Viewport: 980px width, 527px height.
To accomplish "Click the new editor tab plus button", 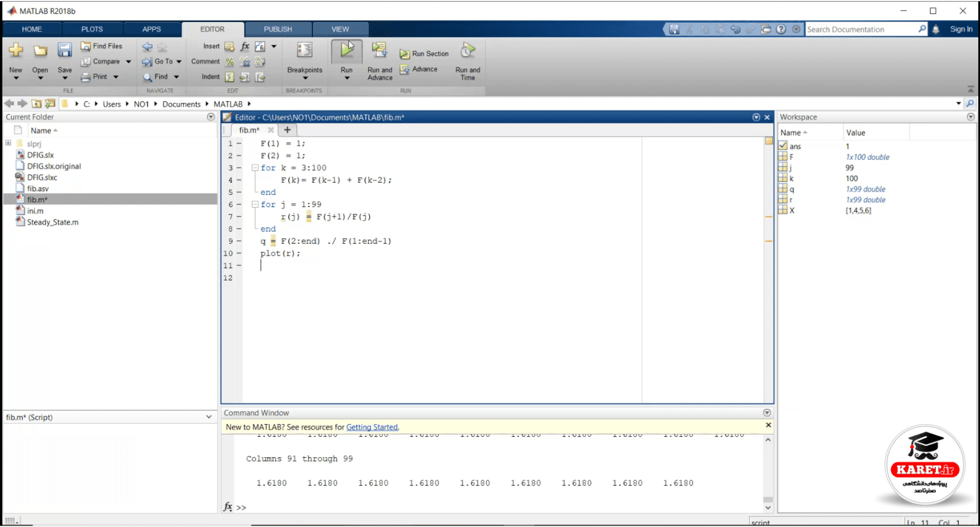I will coord(287,130).
